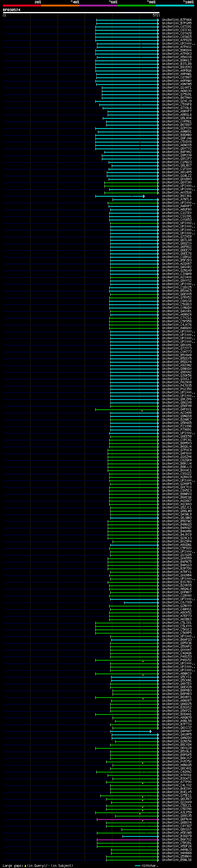Select the query label BP030574
197x868 pixels.
(x=11, y=10)
